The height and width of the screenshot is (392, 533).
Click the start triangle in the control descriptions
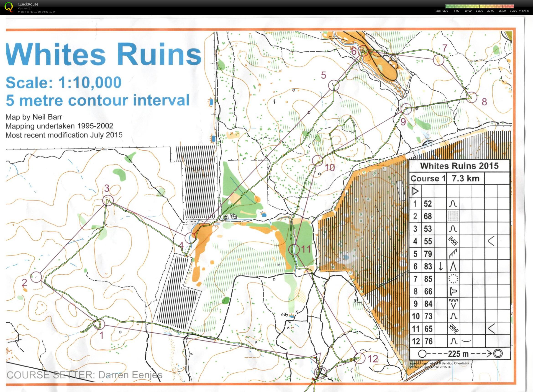(415, 191)
